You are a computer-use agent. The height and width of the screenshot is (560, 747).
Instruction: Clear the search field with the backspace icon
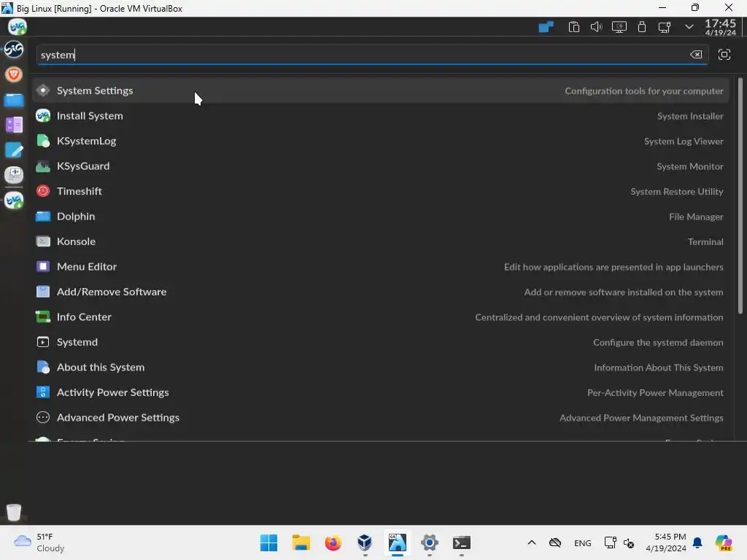click(696, 54)
